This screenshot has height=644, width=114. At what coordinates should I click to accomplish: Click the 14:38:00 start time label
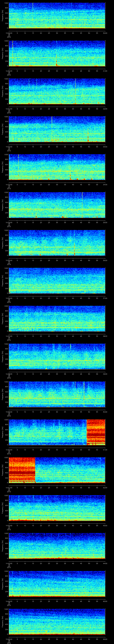9,374
